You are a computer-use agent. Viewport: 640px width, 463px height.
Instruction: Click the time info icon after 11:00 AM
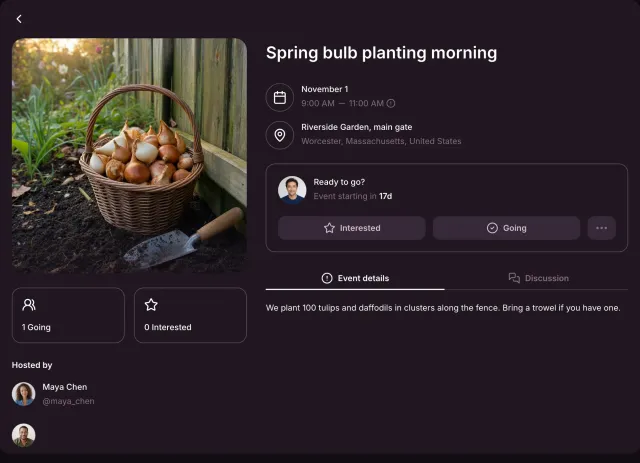[x=391, y=103]
